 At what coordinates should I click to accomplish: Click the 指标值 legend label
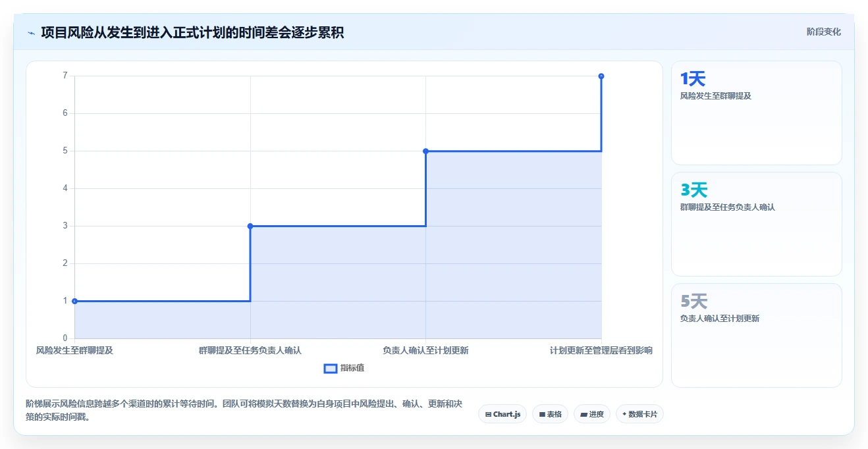tap(352, 368)
